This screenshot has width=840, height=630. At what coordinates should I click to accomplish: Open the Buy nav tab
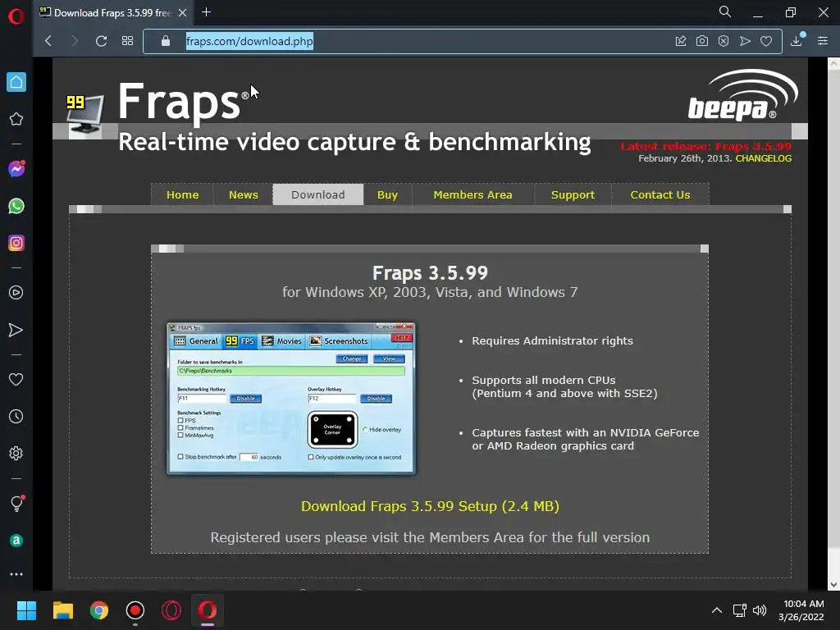[387, 195]
